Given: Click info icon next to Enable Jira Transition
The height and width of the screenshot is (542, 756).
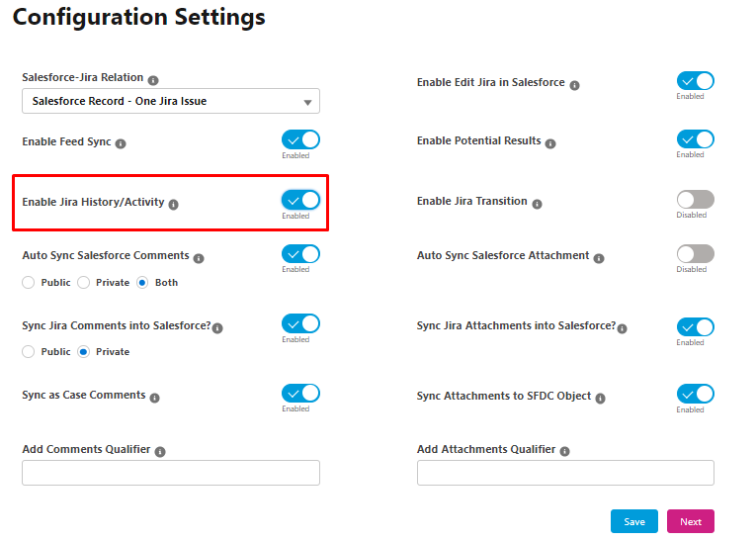Looking at the screenshot, I should pos(538,204).
